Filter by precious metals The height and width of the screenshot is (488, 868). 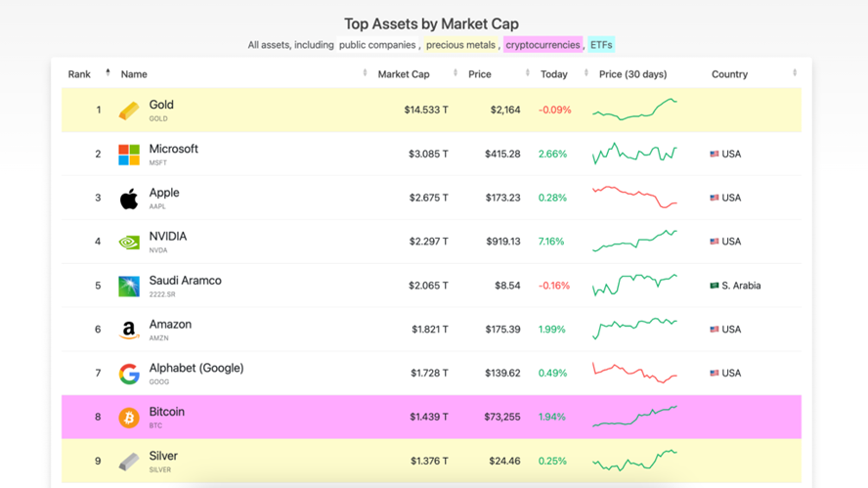click(x=460, y=45)
